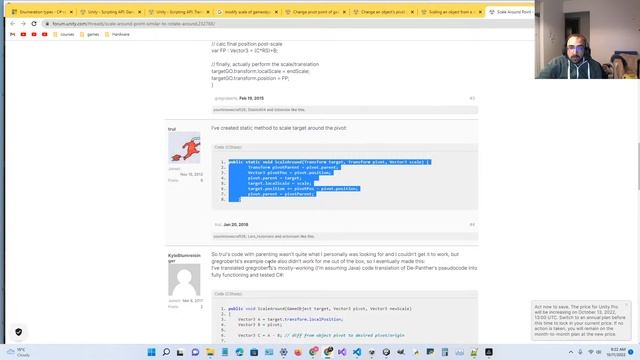
Task: Switch to the Change an object's pivot tab
Action: click(x=383, y=12)
